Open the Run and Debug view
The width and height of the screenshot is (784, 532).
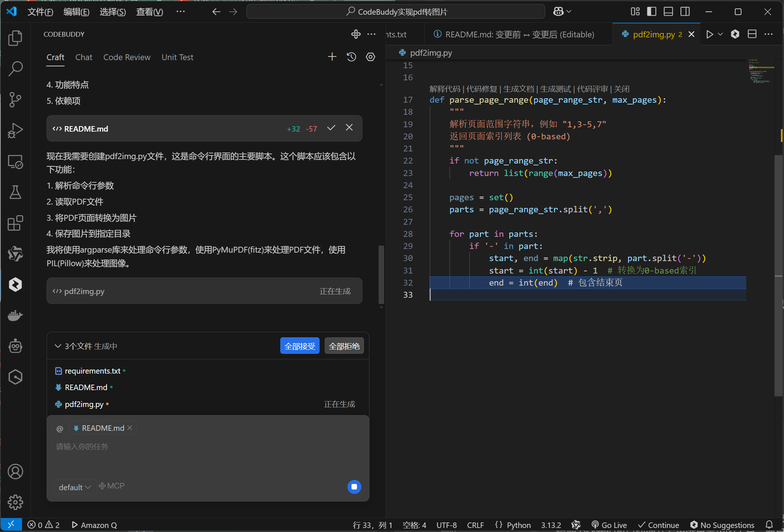click(x=15, y=130)
